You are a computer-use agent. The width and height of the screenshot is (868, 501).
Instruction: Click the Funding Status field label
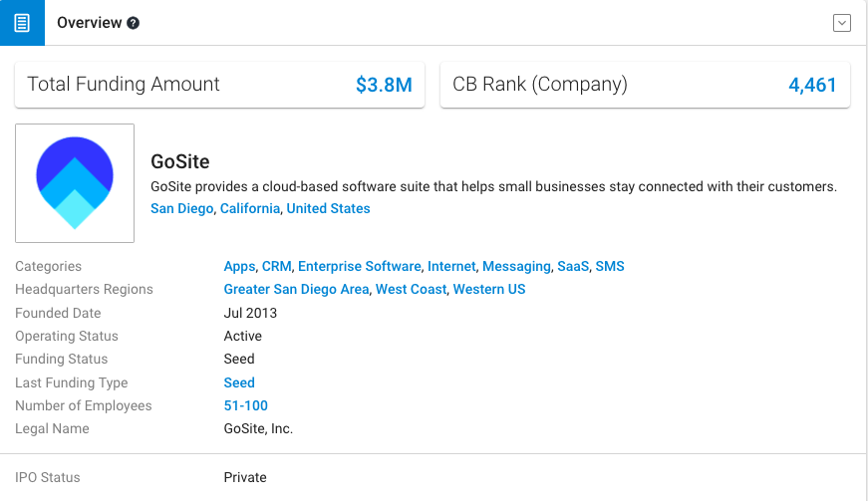(x=62, y=359)
